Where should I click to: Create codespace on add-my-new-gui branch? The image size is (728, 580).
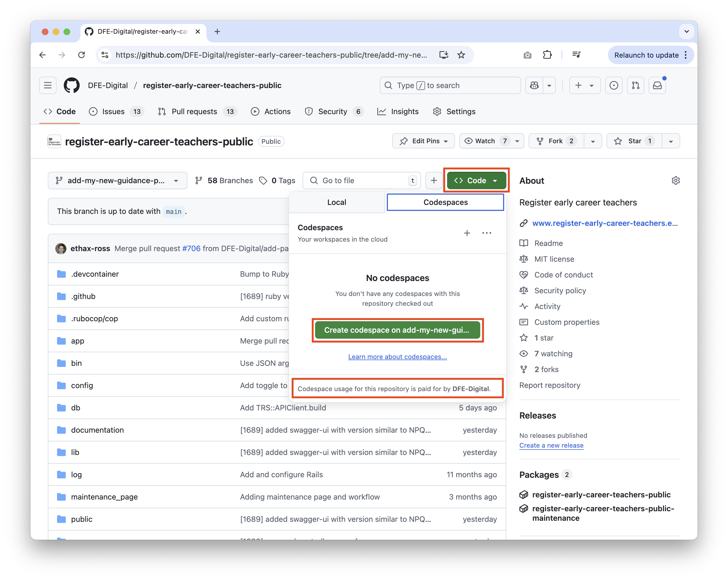pyautogui.click(x=397, y=330)
